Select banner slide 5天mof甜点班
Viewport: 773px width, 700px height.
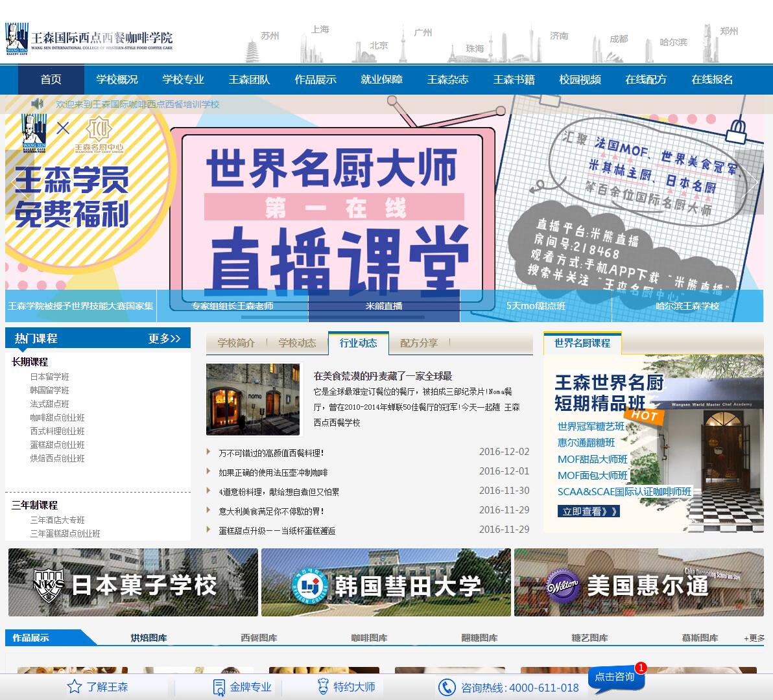coord(536,306)
